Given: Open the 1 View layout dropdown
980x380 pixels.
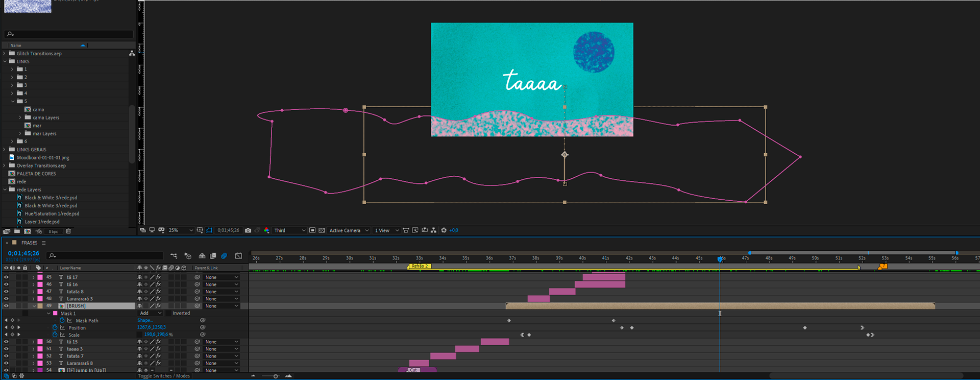Looking at the screenshot, I should pos(386,230).
